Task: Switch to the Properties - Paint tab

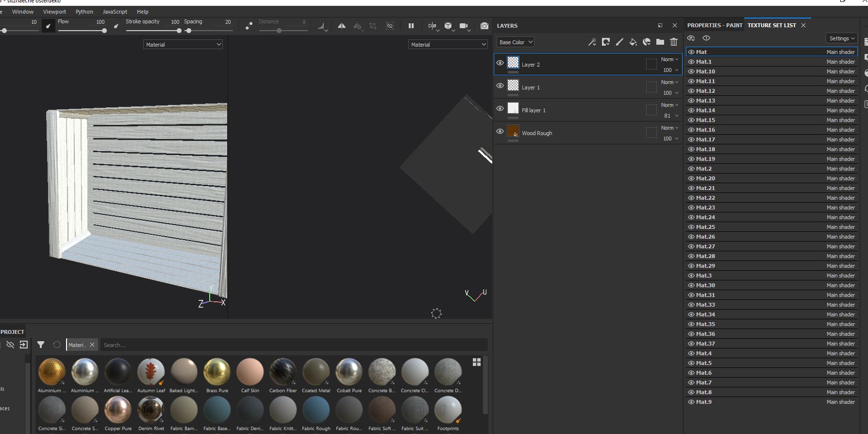Action: [x=715, y=25]
